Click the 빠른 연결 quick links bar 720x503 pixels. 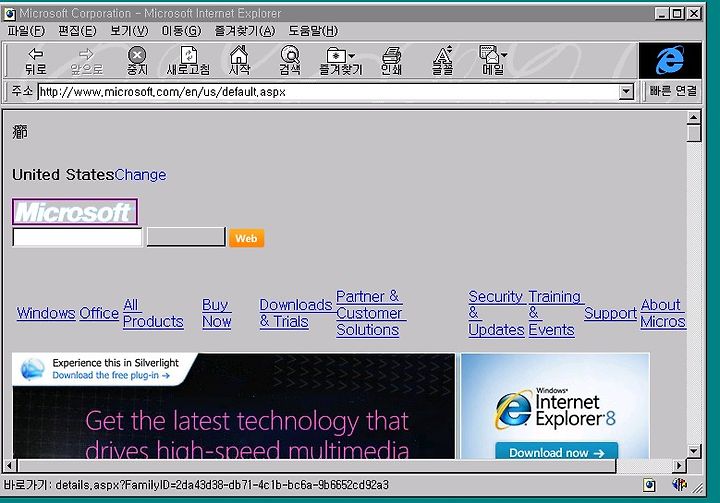pyautogui.click(x=673, y=91)
